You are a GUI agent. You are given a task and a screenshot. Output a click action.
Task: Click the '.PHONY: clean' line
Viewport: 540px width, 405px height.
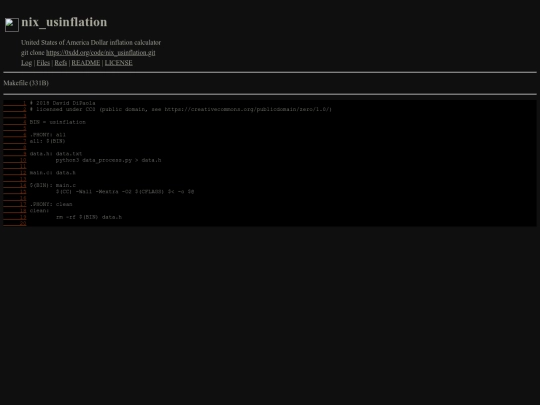coord(51,204)
